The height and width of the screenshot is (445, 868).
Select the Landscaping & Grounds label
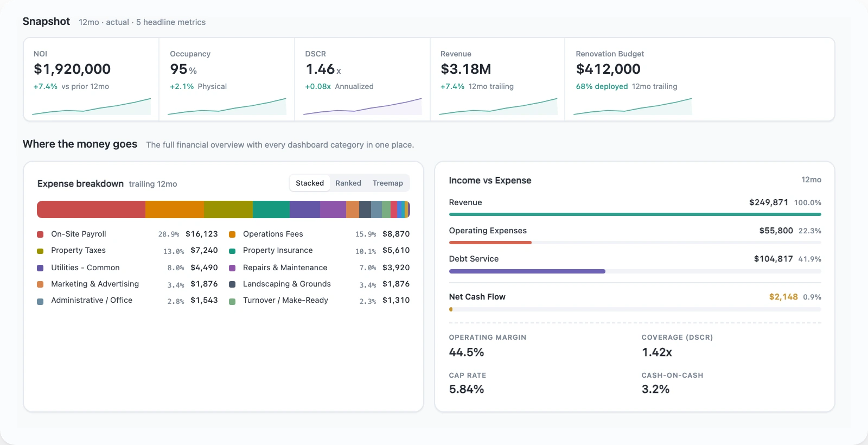point(287,284)
